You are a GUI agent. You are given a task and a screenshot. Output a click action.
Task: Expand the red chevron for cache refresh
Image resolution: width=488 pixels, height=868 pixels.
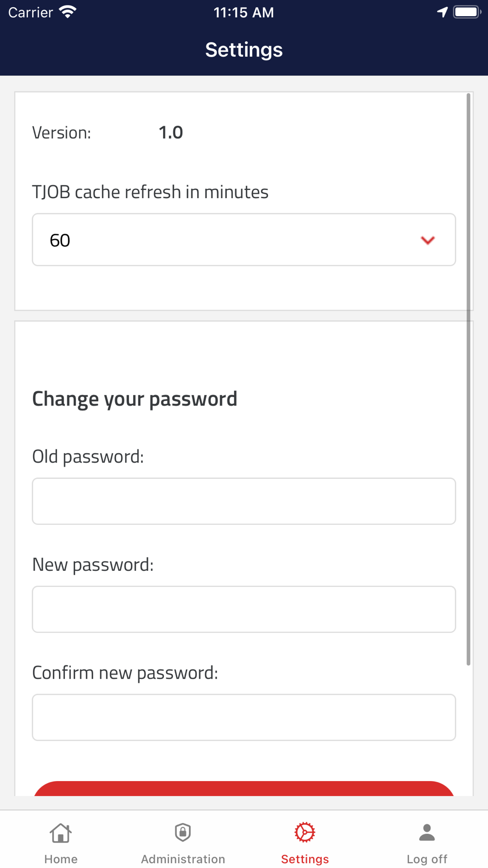(x=428, y=240)
